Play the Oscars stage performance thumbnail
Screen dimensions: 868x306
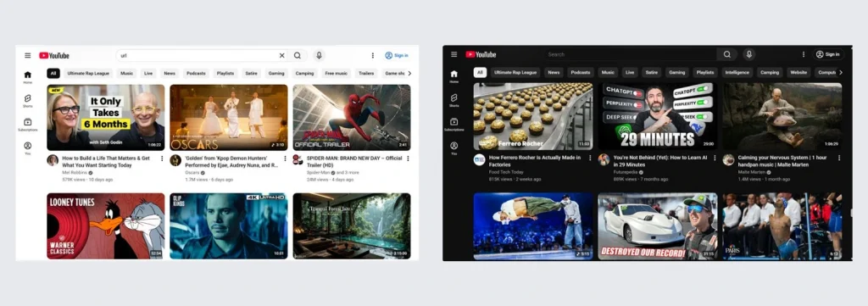tap(229, 117)
